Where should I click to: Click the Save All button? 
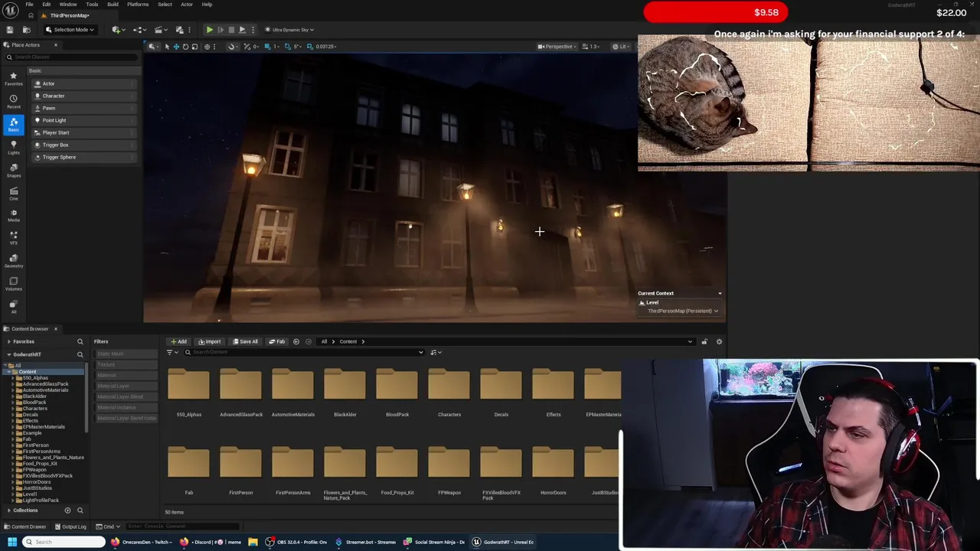pos(245,341)
